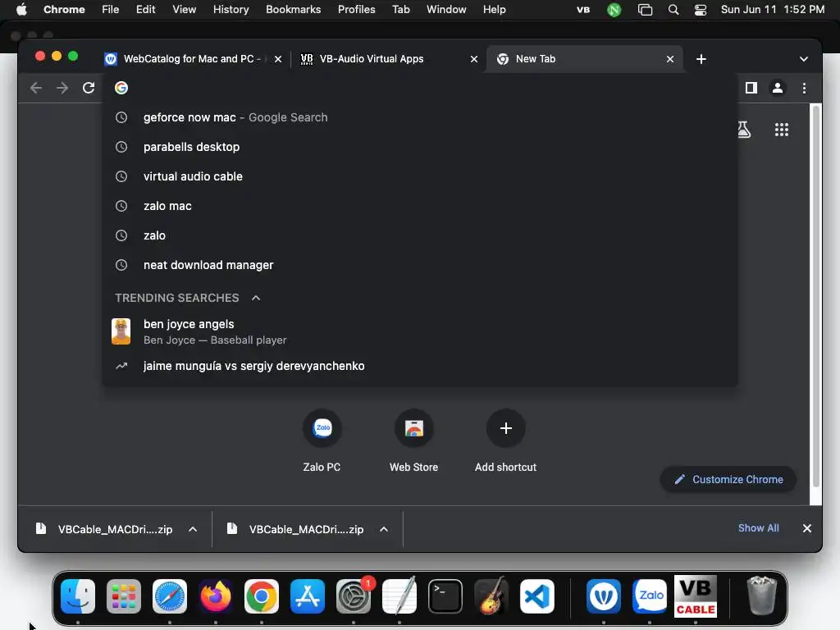Open Firefox from the dock
Viewport: 840px width, 630px height.
pyautogui.click(x=216, y=596)
